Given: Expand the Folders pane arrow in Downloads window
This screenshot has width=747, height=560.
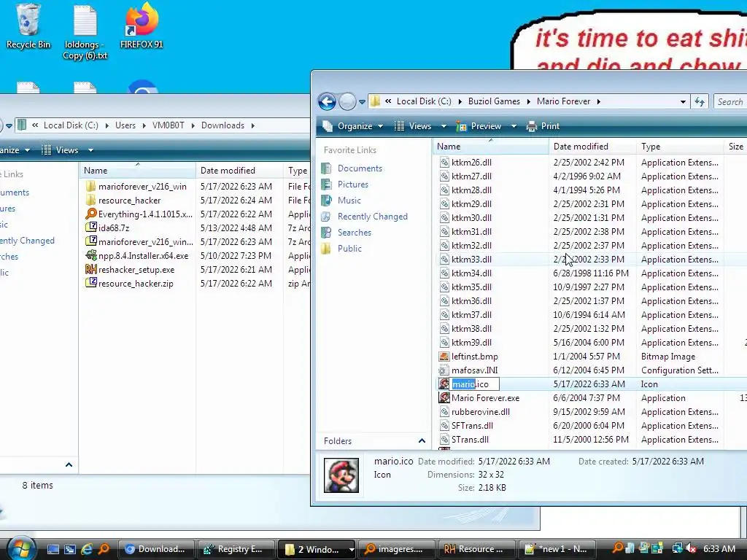Looking at the screenshot, I should tap(69, 464).
